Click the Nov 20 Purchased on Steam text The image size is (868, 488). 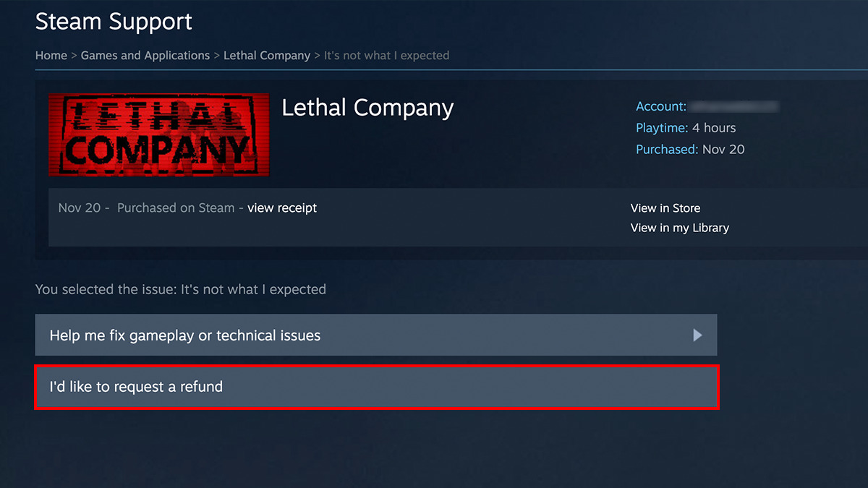[145, 207]
